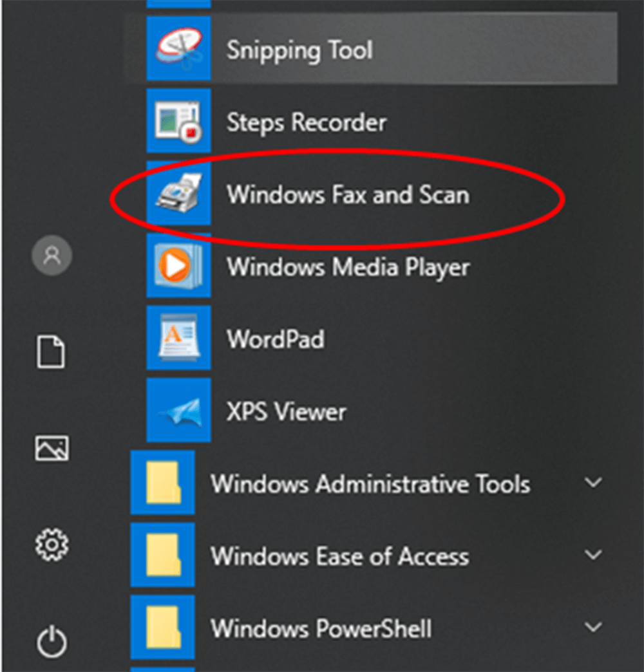Open the user account icon in sidebar
Viewport: 644px width, 672px height.
(52, 256)
